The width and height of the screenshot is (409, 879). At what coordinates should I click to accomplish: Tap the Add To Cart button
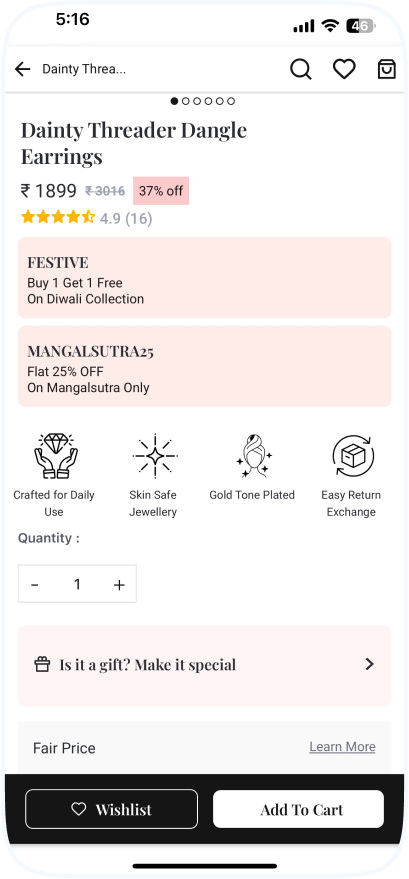[x=299, y=809]
